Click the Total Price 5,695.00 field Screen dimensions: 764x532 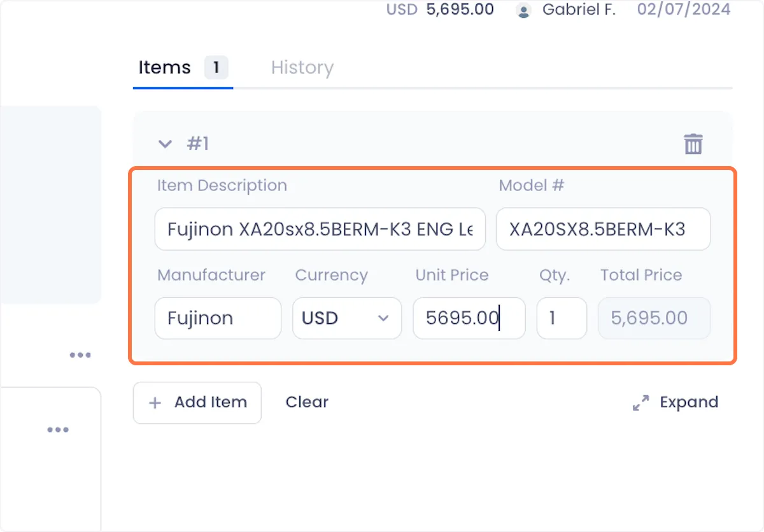654,318
